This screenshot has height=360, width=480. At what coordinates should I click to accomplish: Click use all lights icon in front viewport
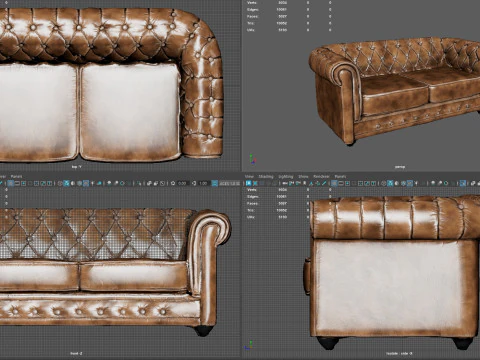(x=92, y=183)
